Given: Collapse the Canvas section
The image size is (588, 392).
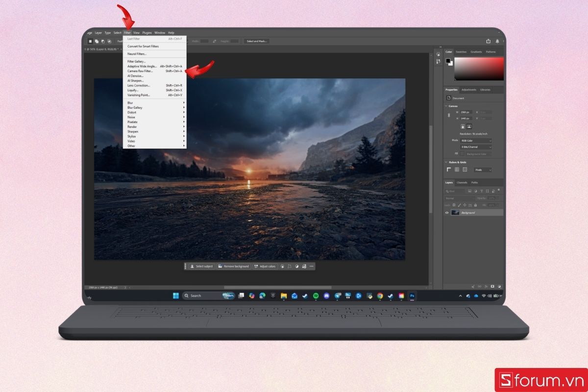Looking at the screenshot, I should (x=446, y=106).
